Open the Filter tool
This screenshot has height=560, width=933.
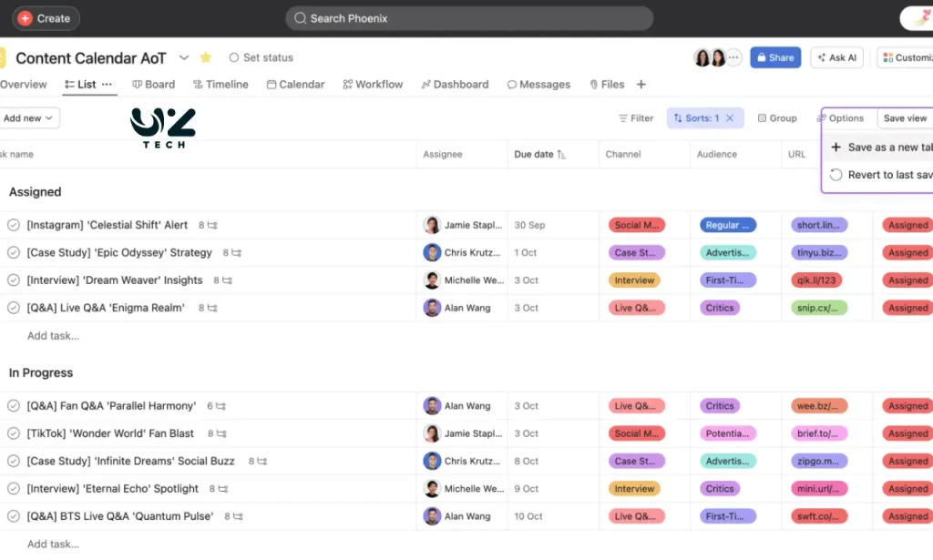coord(636,118)
